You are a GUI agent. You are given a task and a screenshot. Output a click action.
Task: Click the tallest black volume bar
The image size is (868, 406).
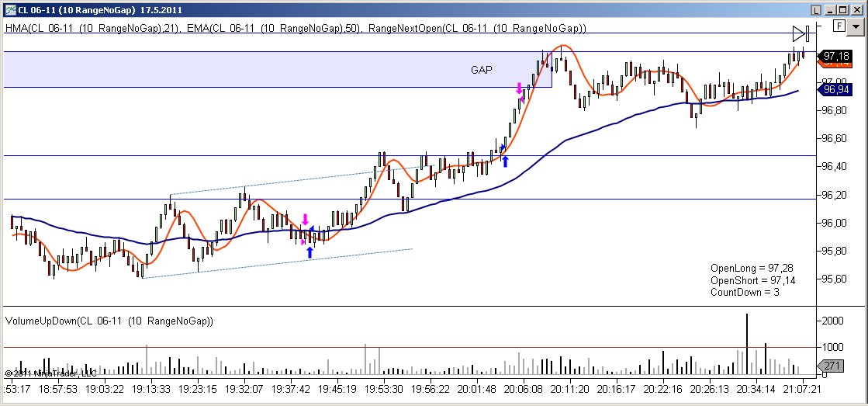(x=747, y=344)
